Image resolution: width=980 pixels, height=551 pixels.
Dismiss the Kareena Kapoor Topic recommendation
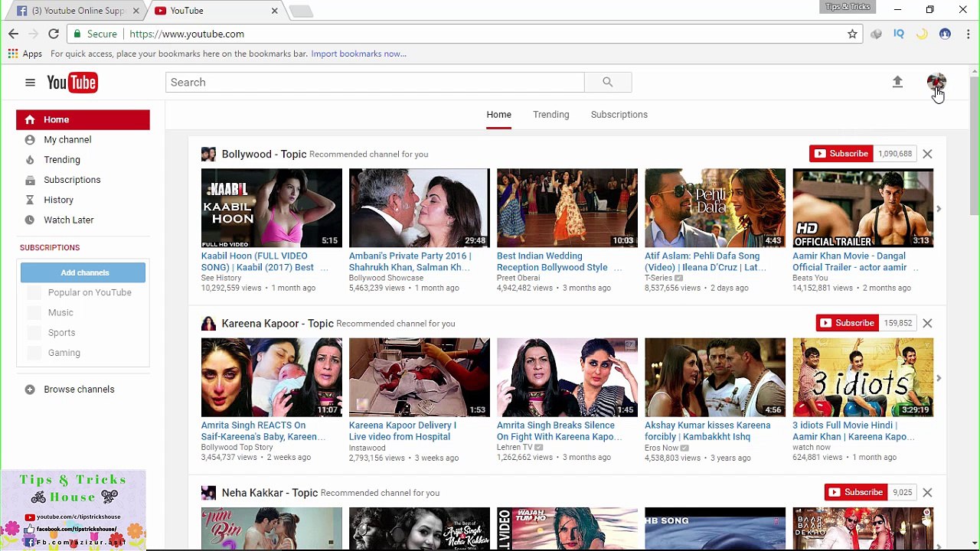coord(927,323)
